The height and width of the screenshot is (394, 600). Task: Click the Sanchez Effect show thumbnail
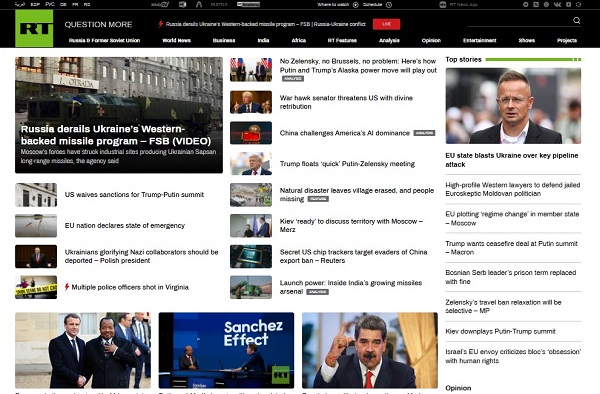pos(226,350)
